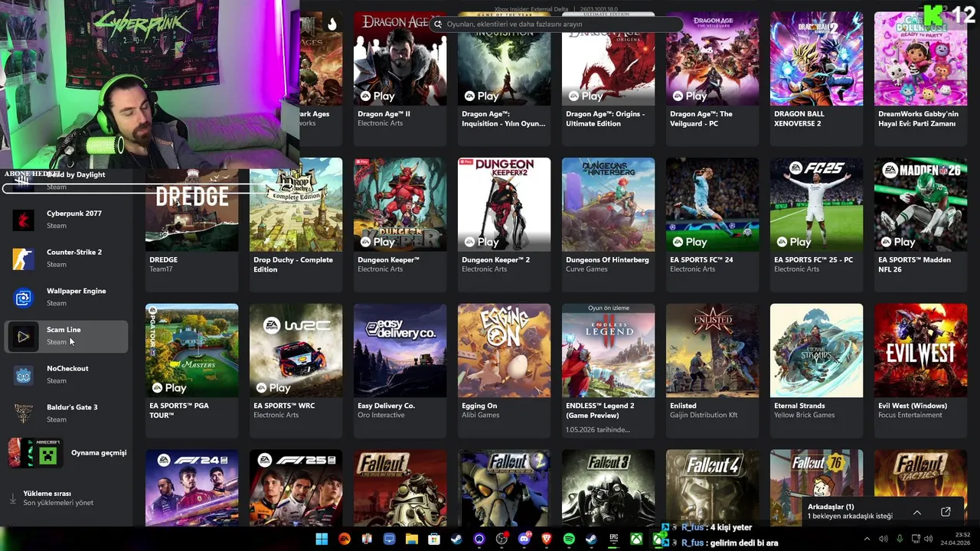Open the network tray icon

pos(916,539)
